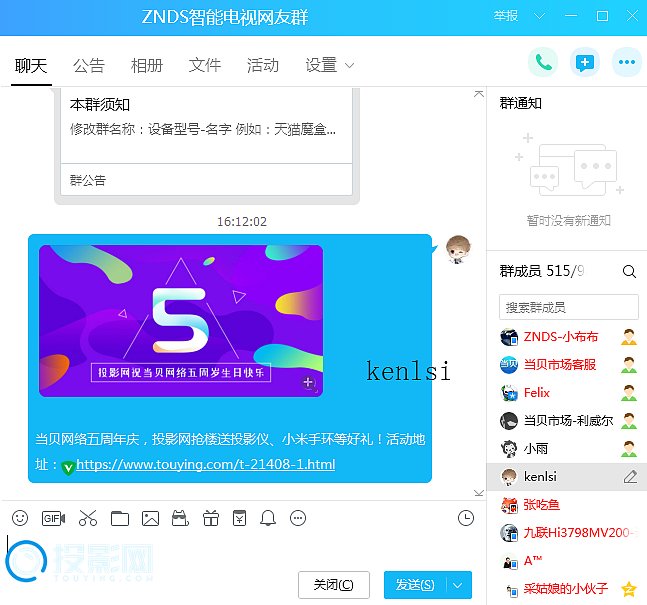647x605 pixels.
Task: Switch to the 公告 tab
Action: (88, 65)
